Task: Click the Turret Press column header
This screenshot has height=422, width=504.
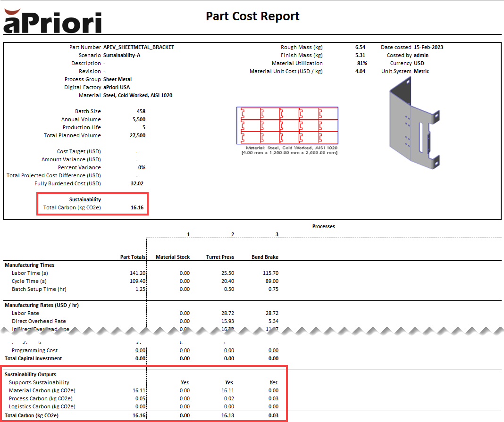Action: pyautogui.click(x=220, y=257)
